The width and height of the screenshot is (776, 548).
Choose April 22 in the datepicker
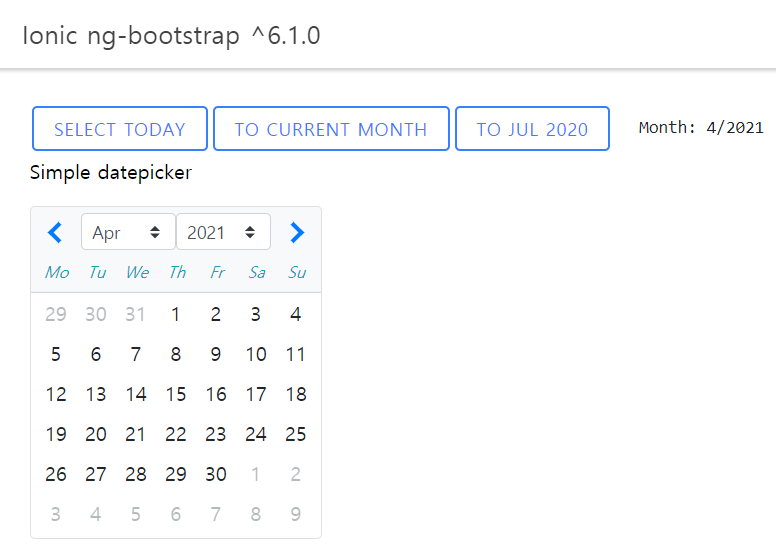point(175,434)
